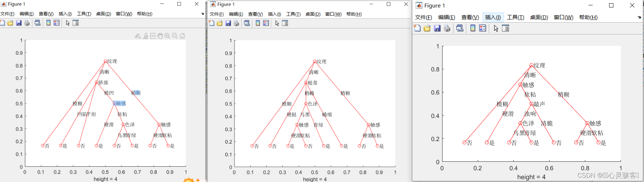The width and height of the screenshot is (644, 182).
Task: Print figure icon in left Figure window
Action: (27, 23)
